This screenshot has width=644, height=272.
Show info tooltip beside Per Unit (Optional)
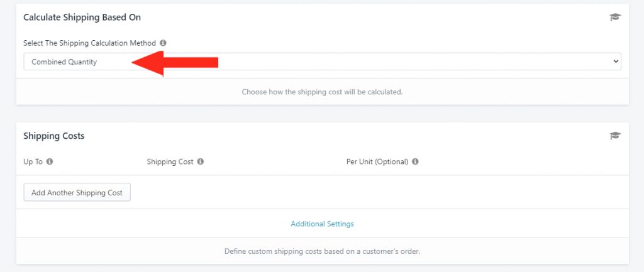[x=415, y=161]
